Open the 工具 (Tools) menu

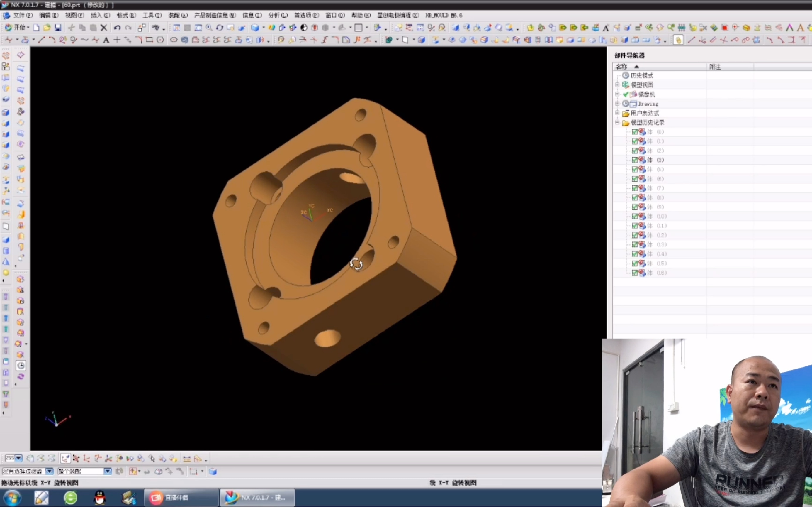[x=152, y=16]
